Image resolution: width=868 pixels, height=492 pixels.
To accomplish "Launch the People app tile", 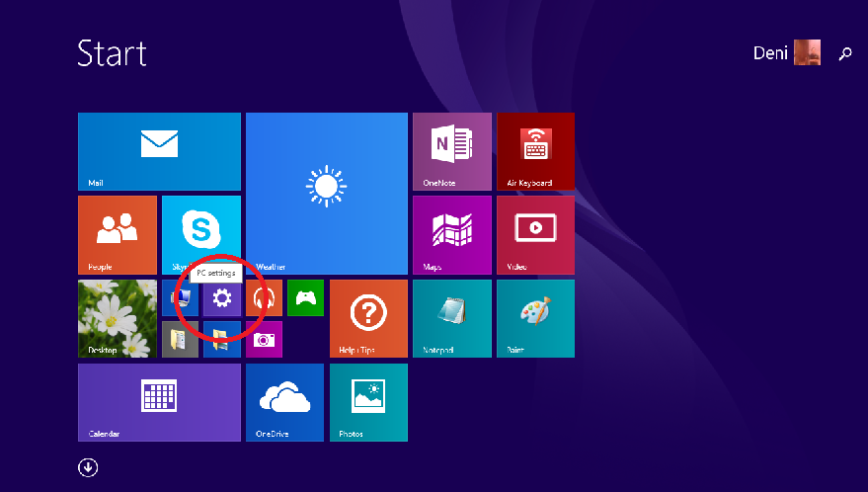I will (x=118, y=235).
